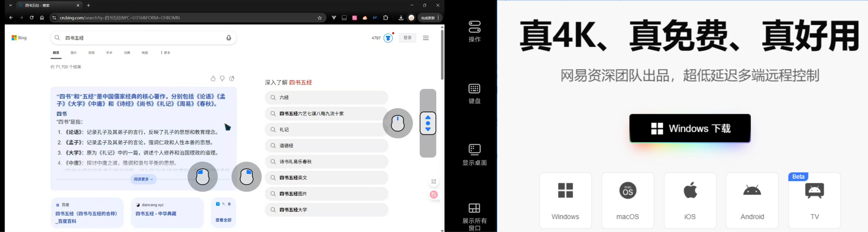Screen dimensions: 868x232
Task: Open the browser home page
Action: (42, 18)
